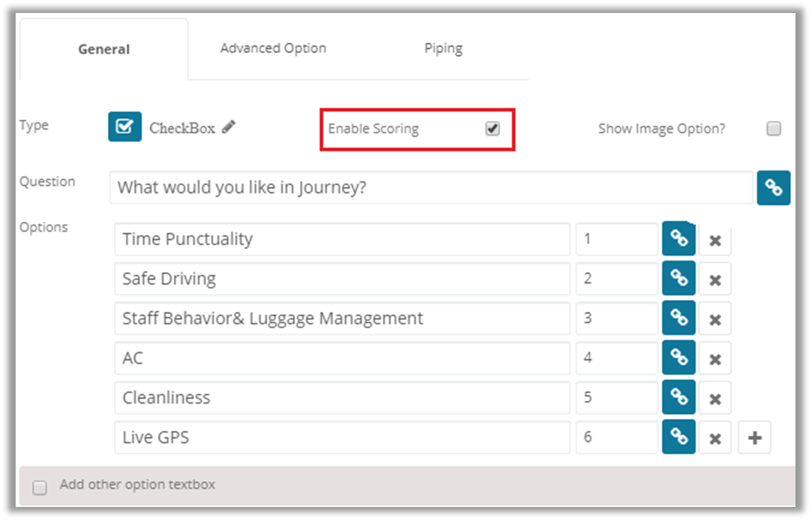The image size is (812, 520).
Task: Click the CheckBox type icon
Action: [125, 127]
